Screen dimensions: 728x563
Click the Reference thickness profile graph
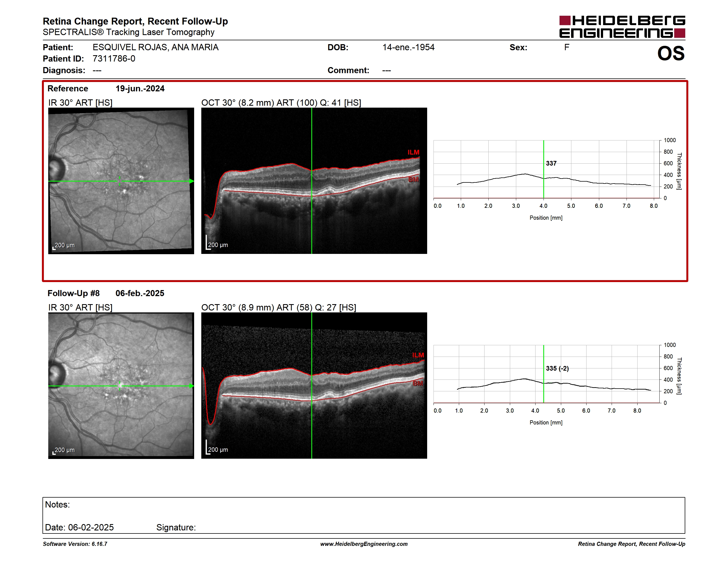(547, 169)
